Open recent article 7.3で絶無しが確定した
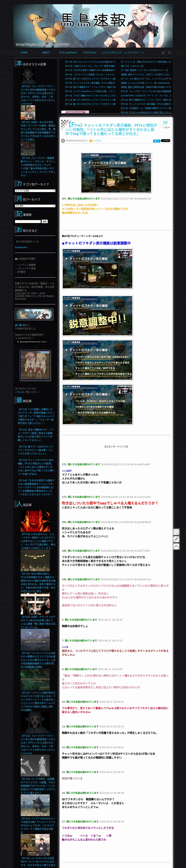This screenshot has width=186, height=868. point(36,416)
